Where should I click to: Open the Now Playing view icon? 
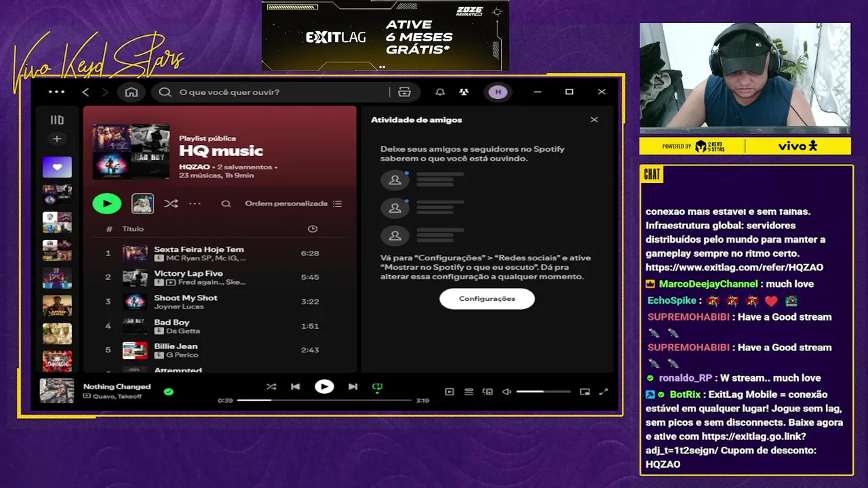point(449,392)
